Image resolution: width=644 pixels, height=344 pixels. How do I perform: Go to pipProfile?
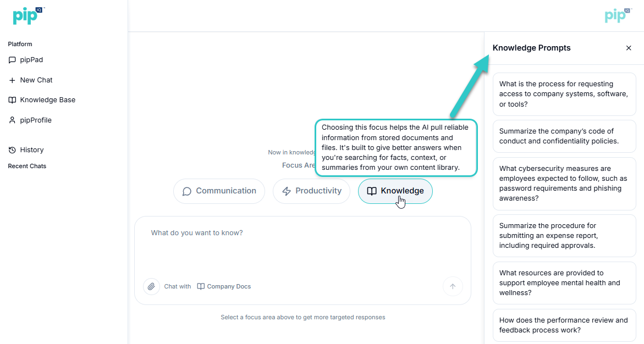pyautogui.click(x=35, y=120)
